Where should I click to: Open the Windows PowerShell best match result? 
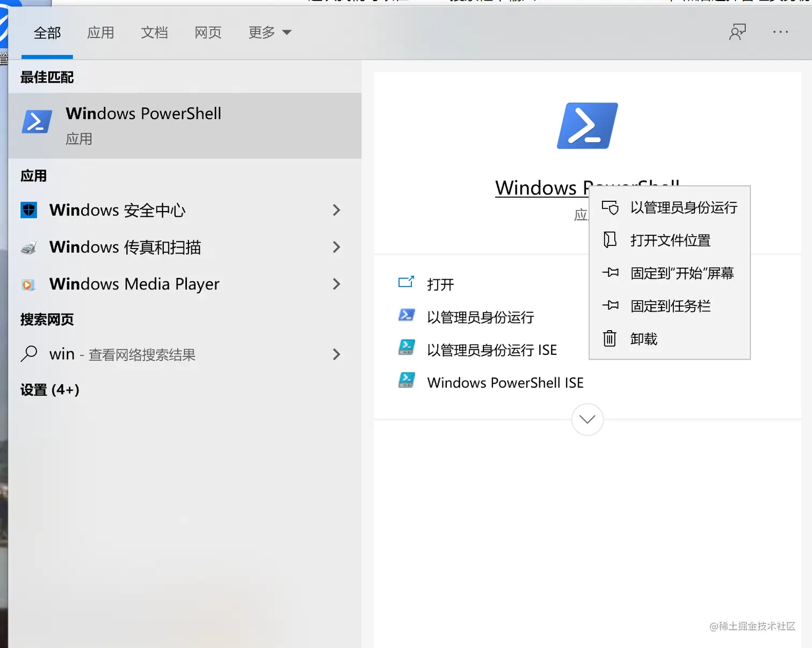point(185,126)
